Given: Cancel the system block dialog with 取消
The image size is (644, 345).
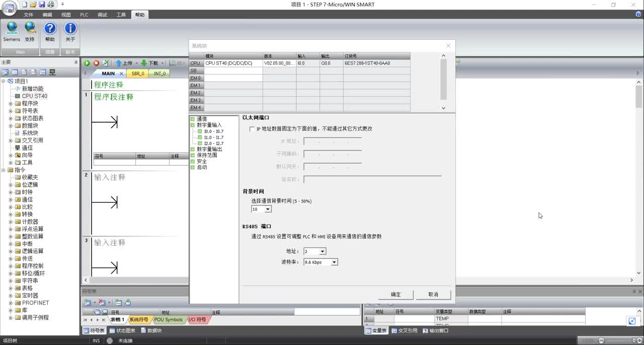Looking at the screenshot, I should (433, 295).
